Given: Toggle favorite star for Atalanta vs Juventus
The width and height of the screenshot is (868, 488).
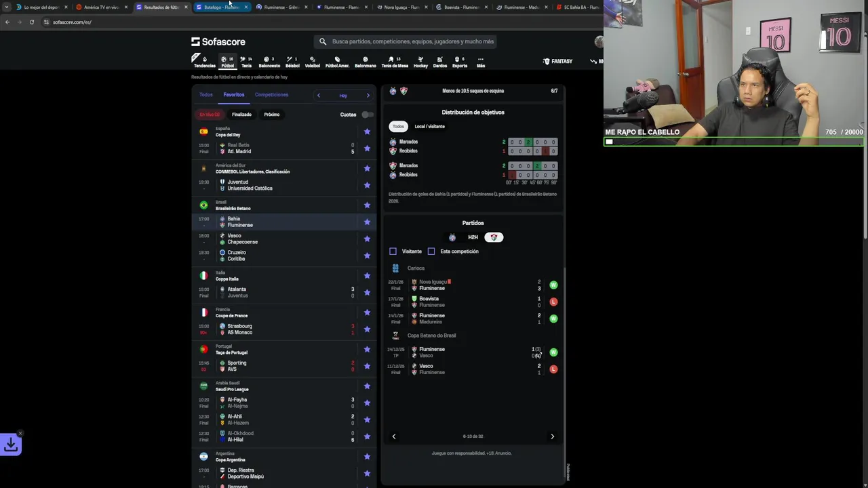Looking at the screenshot, I should [x=367, y=292].
